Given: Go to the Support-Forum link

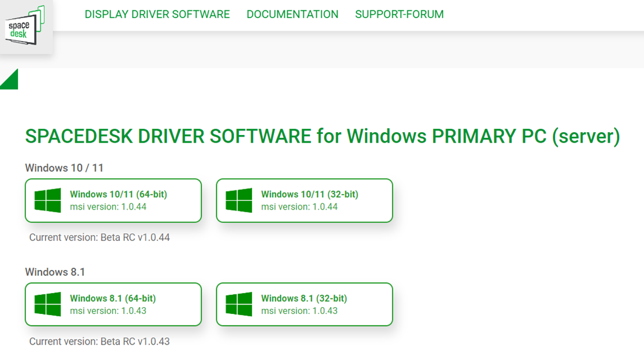Looking at the screenshot, I should pos(399,14).
